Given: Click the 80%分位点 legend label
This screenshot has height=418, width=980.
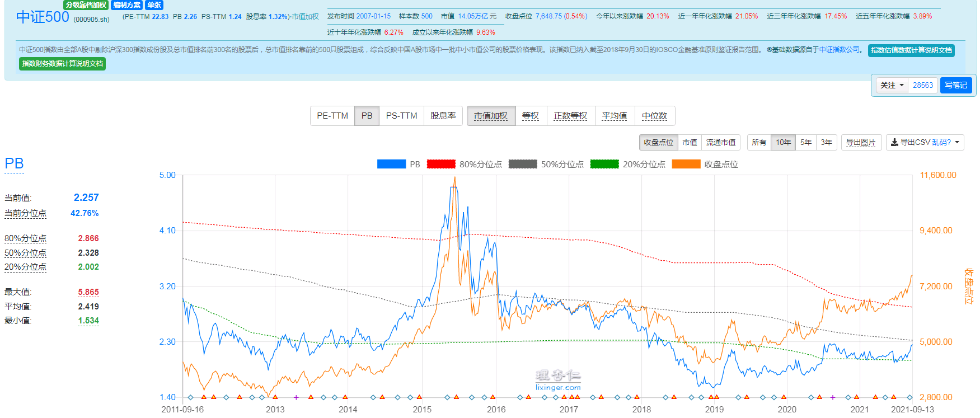Looking at the screenshot, I should pyautogui.click(x=481, y=165).
